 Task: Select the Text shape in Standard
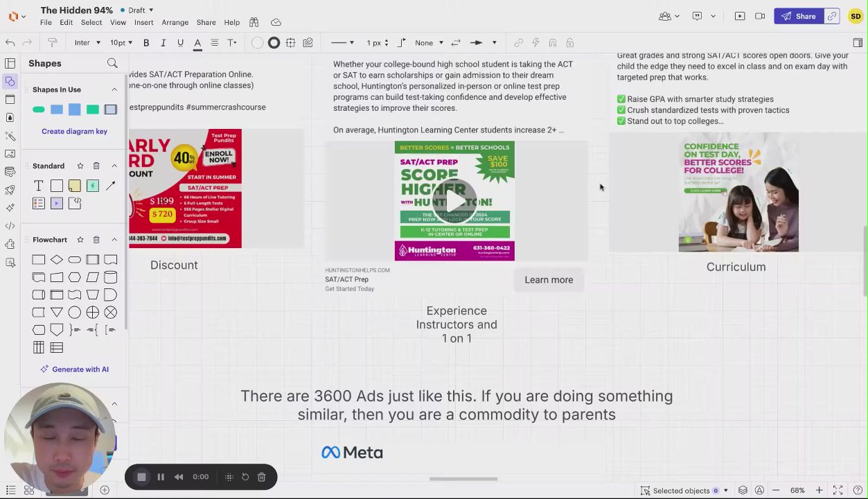click(39, 186)
